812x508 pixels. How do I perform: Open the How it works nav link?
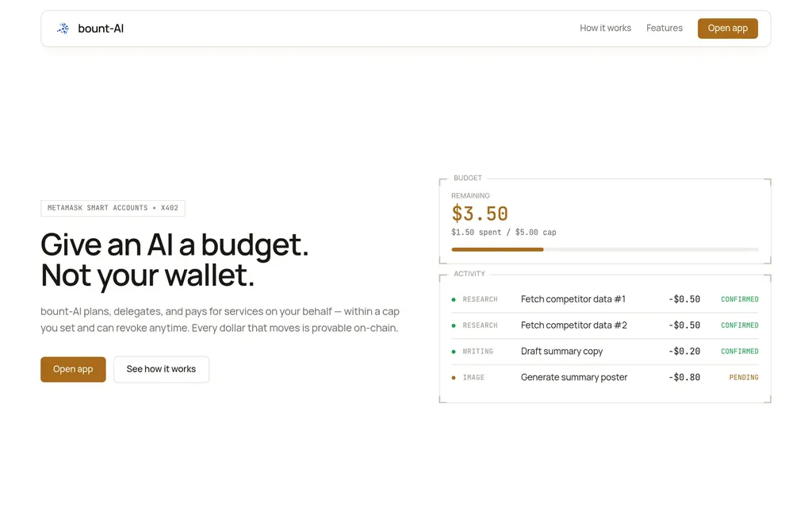(605, 28)
